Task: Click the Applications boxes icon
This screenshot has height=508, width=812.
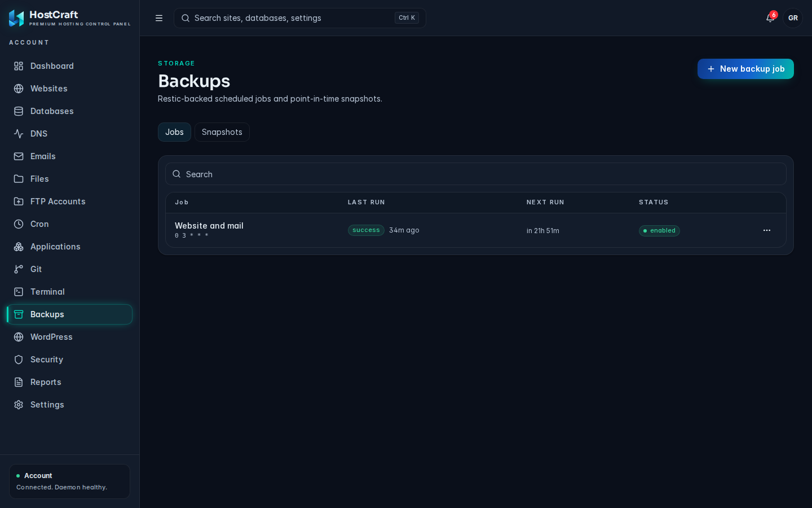Action: (x=19, y=247)
